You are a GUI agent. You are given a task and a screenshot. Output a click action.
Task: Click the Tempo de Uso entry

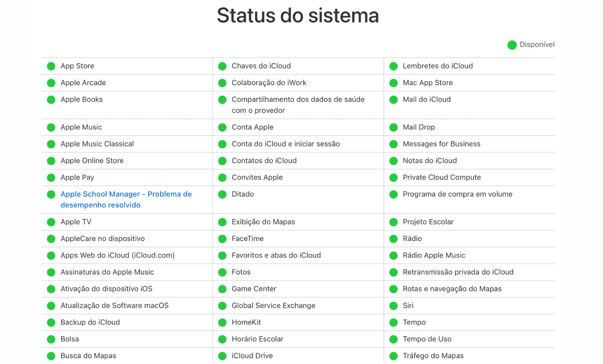click(x=427, y=339)
